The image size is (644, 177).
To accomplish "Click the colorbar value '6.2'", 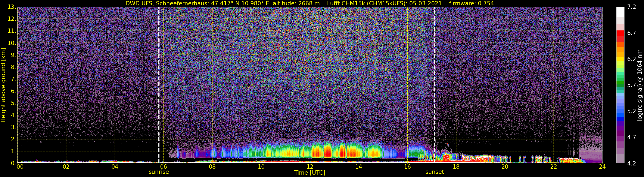I will coord(632,59).
